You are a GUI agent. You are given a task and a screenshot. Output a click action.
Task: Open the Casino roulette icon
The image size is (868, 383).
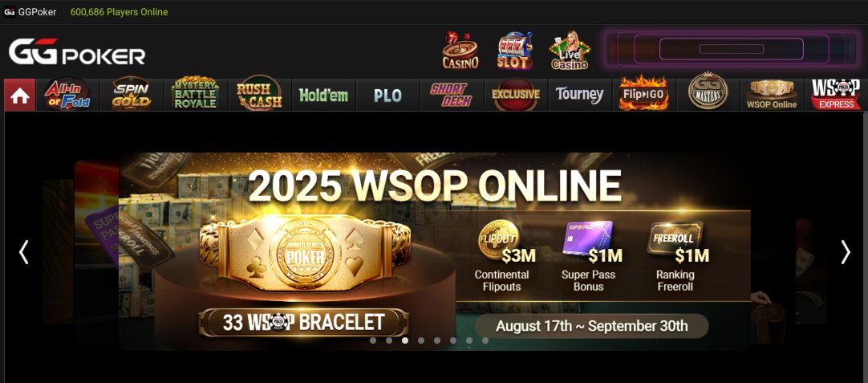click(460, 51)
